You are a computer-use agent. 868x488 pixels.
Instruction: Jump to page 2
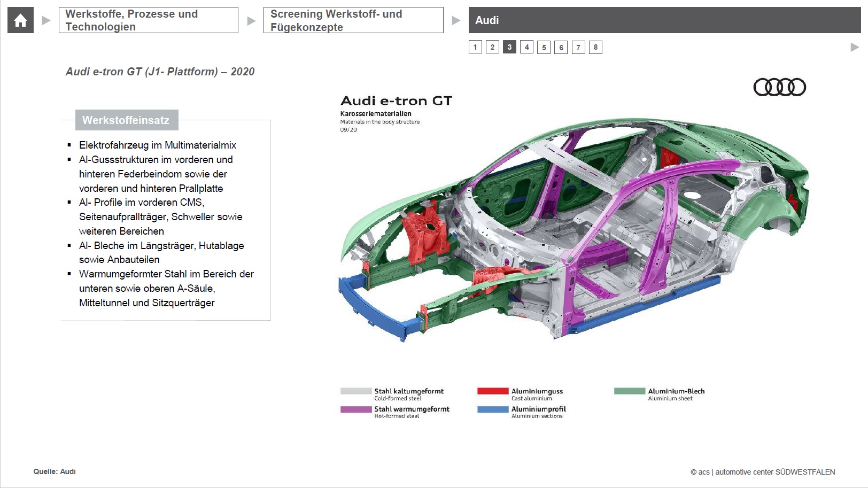point(492,47)
